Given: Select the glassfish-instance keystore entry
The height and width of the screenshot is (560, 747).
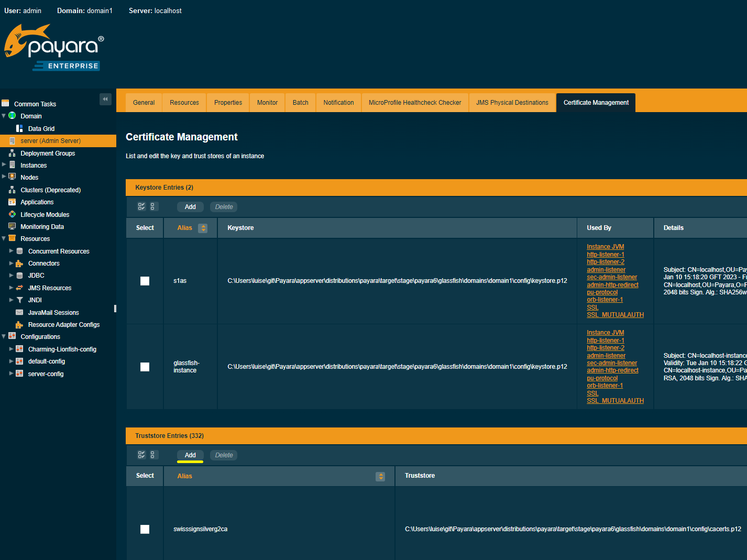Looking at the screenshot, I should [145, 367].
